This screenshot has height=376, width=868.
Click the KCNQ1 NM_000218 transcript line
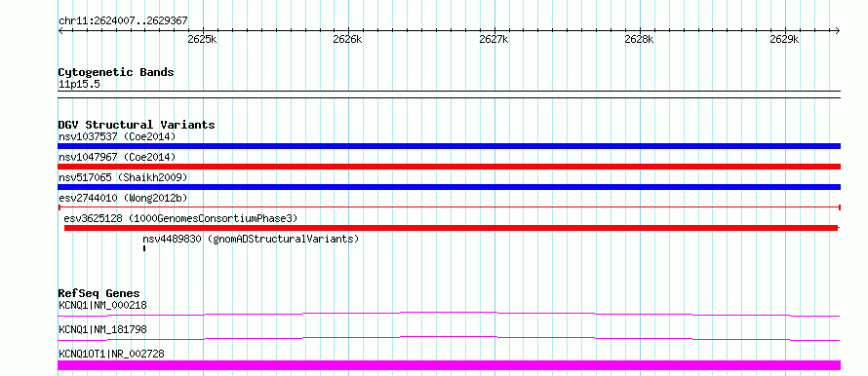click(449, 314)
